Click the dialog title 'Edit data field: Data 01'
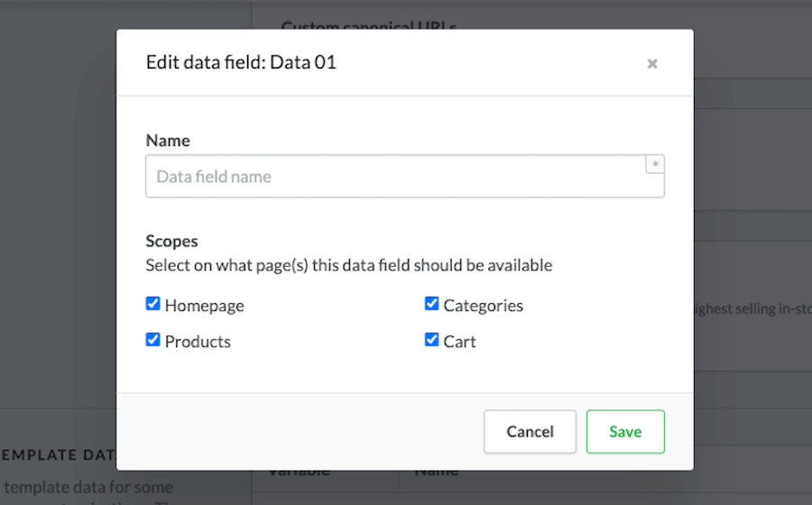 [x=241, y=62]
